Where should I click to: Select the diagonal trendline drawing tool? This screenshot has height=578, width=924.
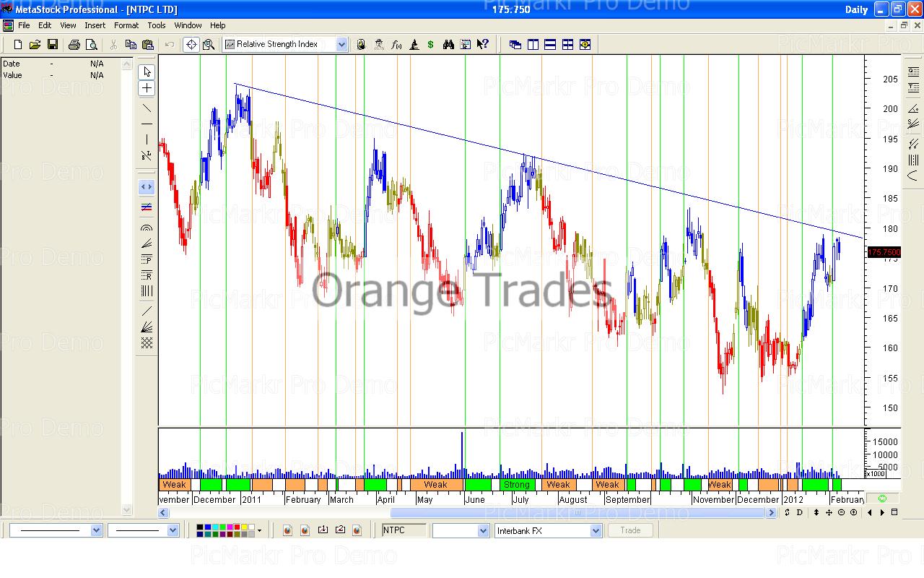click(147, 108)
